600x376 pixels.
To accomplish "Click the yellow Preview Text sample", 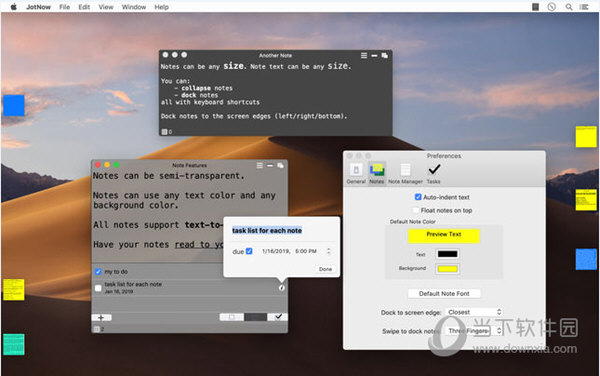I will point(443,236).
